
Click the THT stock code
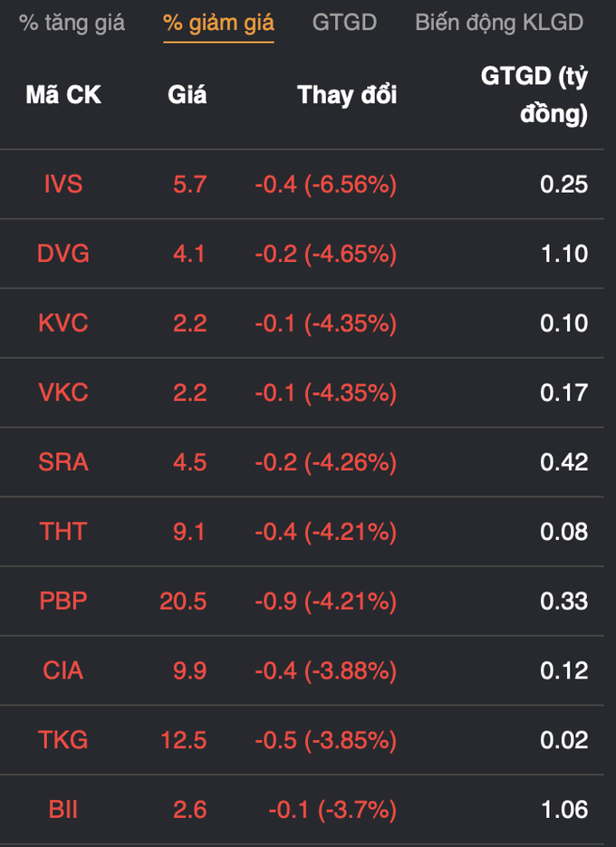coord(63,532)
